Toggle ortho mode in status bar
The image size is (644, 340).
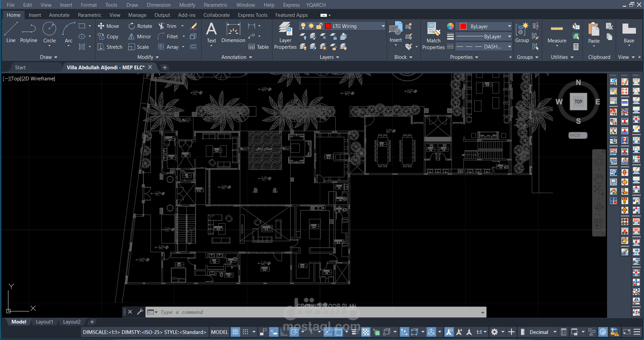tap(284, 332)
